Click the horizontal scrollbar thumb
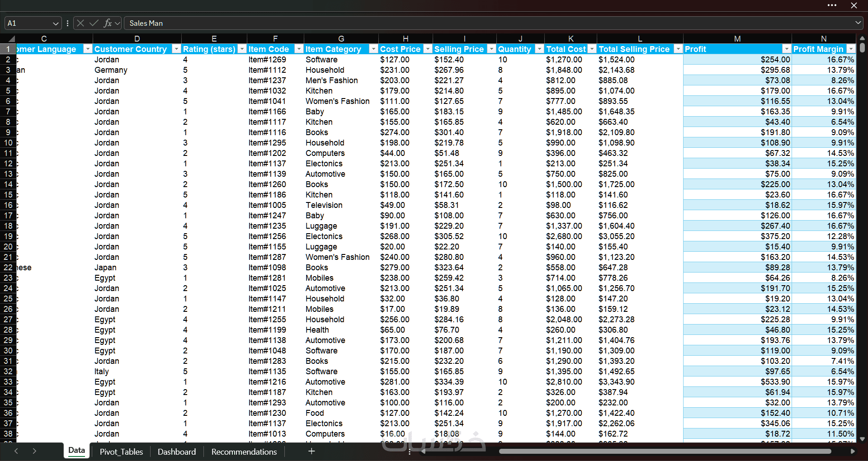 [x=665, y=451]
